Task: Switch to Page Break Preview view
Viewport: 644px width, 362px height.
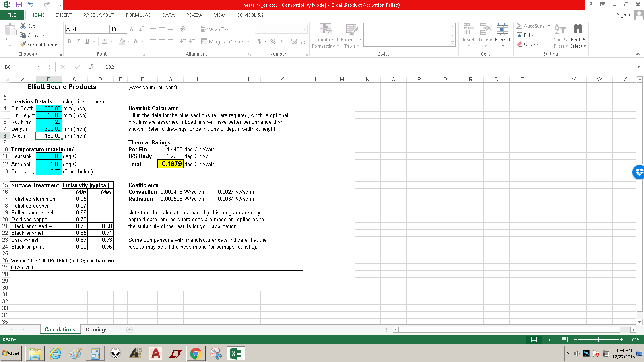Action: [565, 340]
